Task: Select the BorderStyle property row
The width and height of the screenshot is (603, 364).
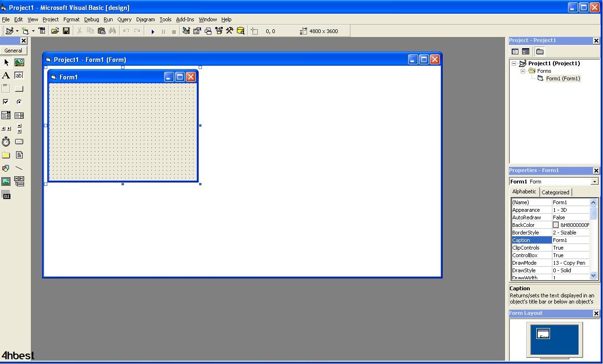Action: click(x=550, y=233)
